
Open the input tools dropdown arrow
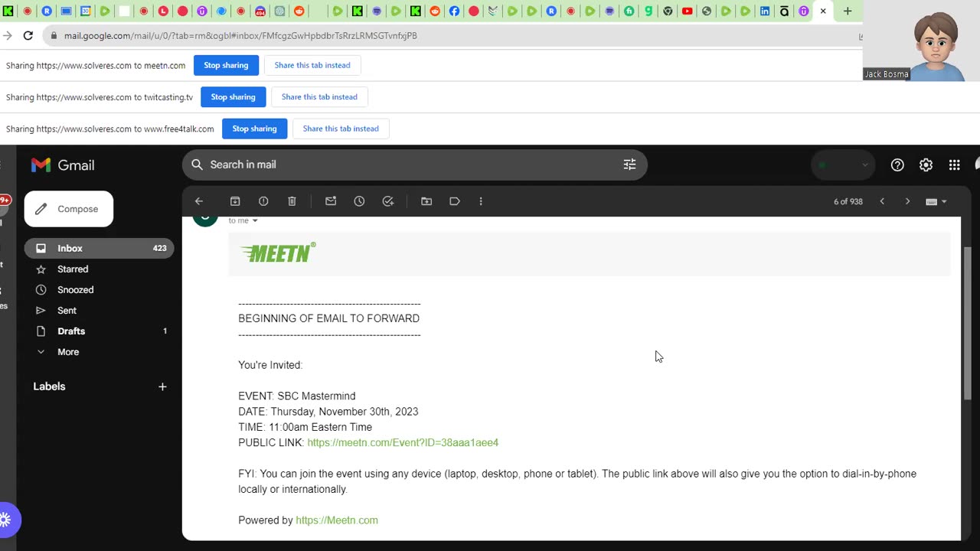(944, 201)
